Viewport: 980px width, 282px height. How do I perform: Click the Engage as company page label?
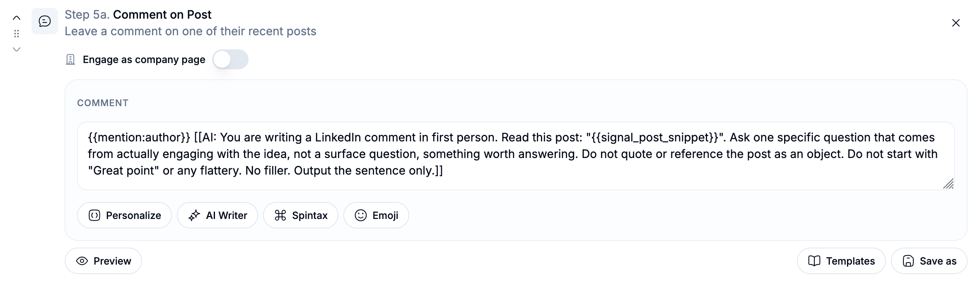point(144,60)
